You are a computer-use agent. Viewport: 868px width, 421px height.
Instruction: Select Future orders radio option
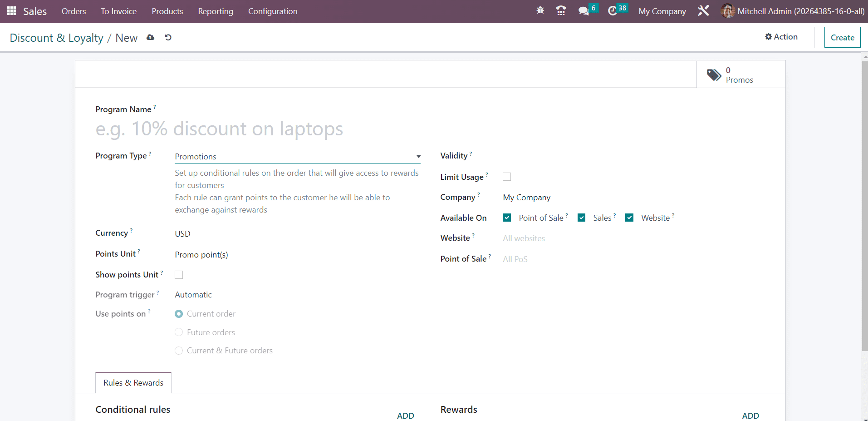[179, 332]
